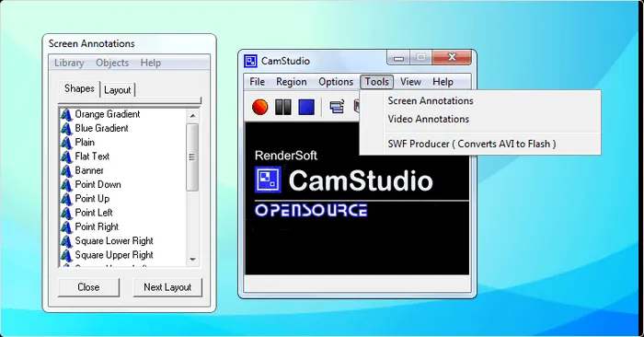Click the shapes list scroll up arrow

point(192,116)
